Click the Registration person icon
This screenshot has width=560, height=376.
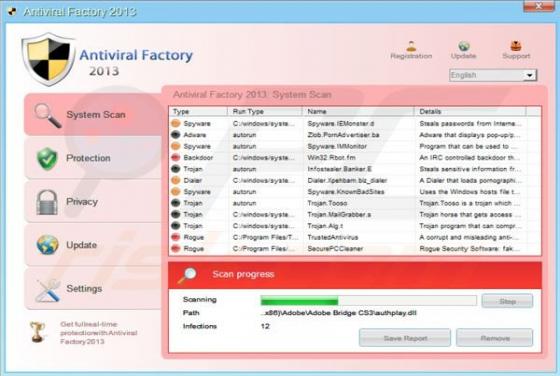click(x=411, y=46)
